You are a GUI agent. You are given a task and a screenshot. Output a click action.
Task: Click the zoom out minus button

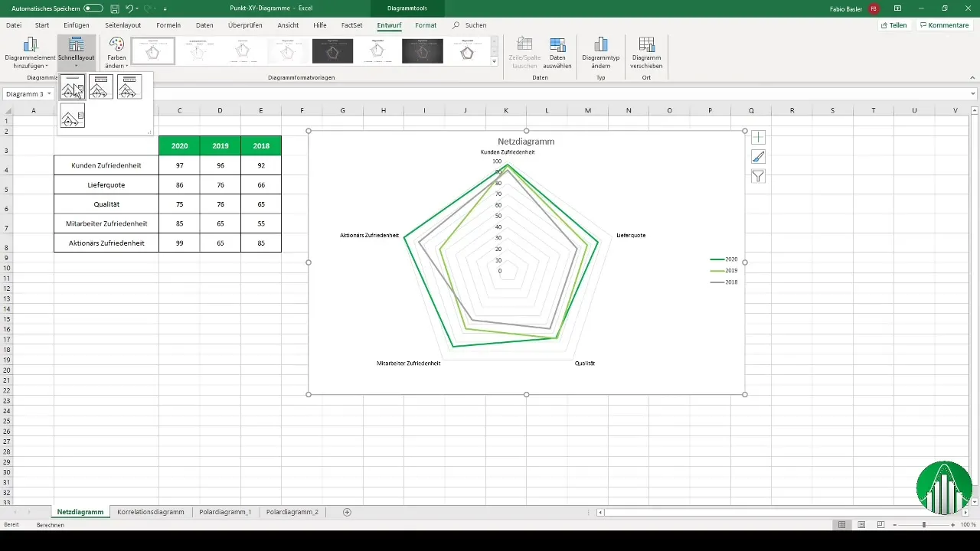[x=894, y=525]
